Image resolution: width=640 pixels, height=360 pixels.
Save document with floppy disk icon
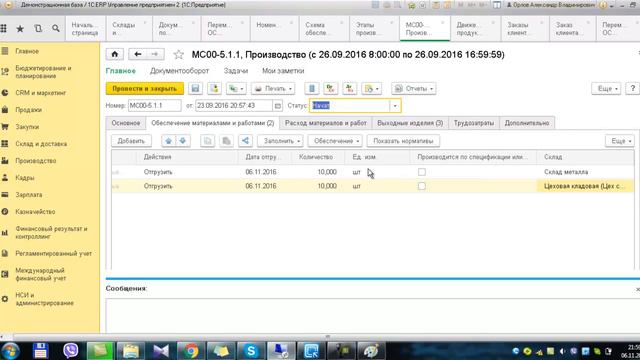coord(196,89)
